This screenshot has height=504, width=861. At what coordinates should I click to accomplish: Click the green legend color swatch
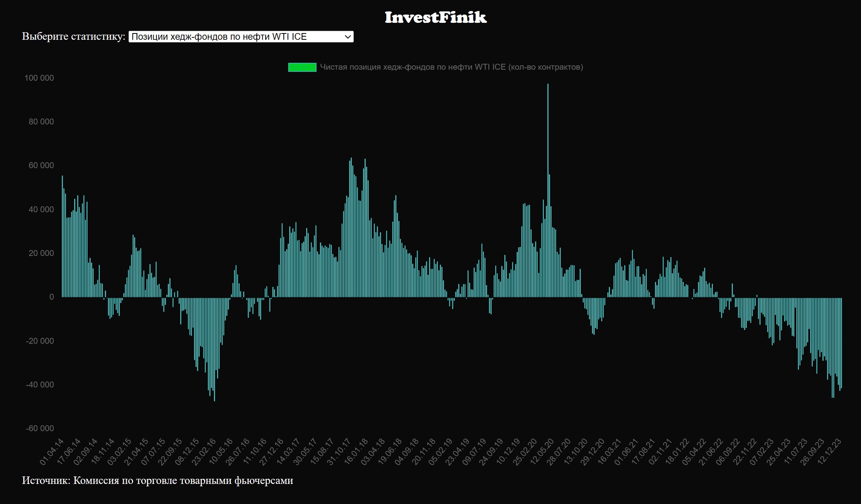pos(302,67)
